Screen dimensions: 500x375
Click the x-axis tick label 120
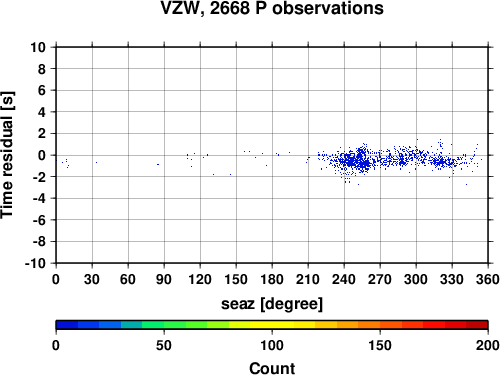point(200,279)
